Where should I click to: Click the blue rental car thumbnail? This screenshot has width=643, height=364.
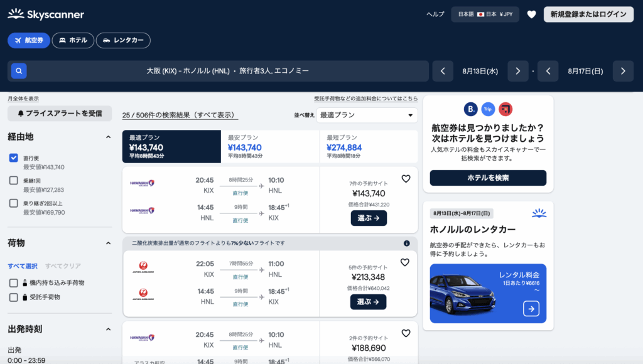click(488, 294)
